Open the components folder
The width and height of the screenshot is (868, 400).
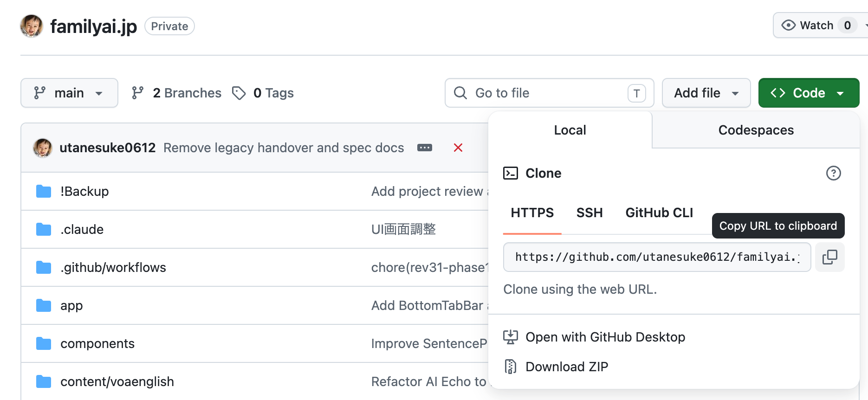(x=97, y=343)
